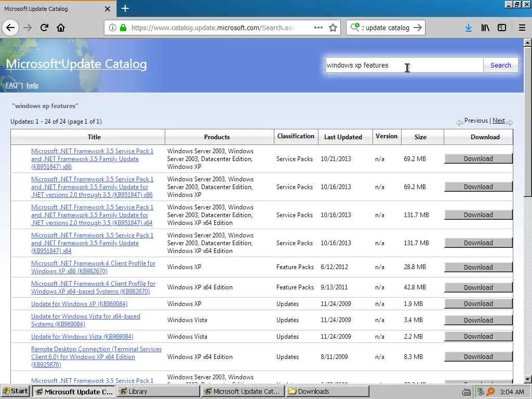The width and height of the screenshot is (532, 399).
Task: Download Vista x64-based Systems KB969084 update
Action: (478, 320)
